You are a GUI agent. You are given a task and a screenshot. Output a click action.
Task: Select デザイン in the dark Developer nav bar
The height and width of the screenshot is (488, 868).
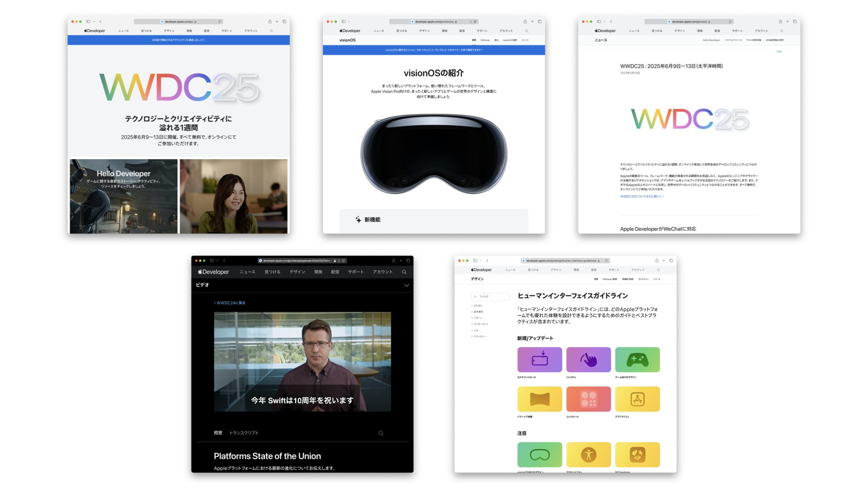[x=297, y=272]
